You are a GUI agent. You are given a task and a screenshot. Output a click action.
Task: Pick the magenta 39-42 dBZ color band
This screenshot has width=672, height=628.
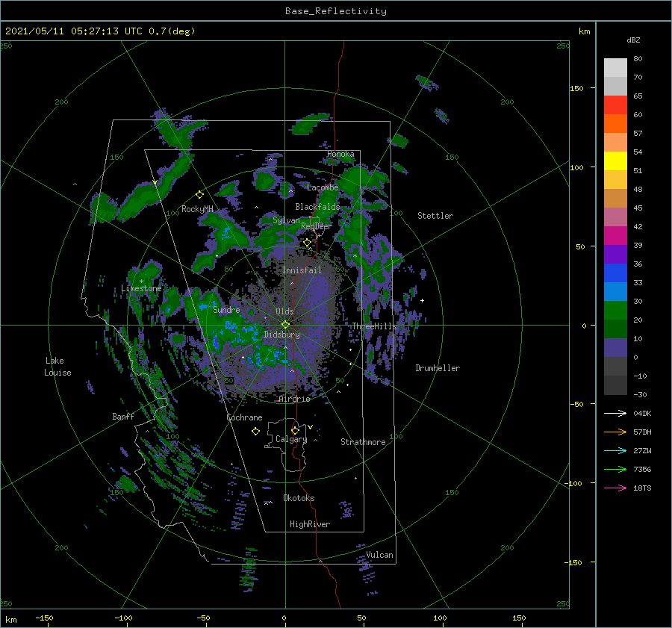click(x=615, y=236)
